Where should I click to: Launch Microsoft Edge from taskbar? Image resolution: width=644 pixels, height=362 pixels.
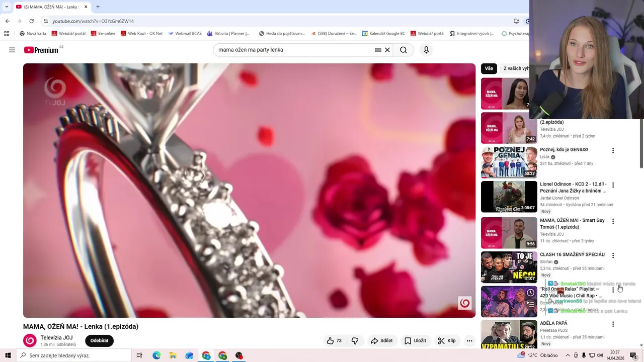[x=156, y=355]
